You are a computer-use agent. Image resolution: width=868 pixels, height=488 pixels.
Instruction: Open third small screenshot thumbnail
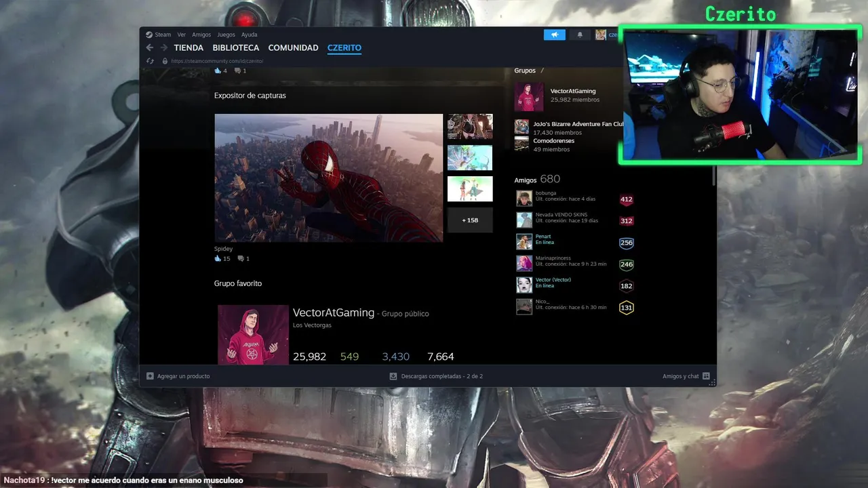pos(470,188)
